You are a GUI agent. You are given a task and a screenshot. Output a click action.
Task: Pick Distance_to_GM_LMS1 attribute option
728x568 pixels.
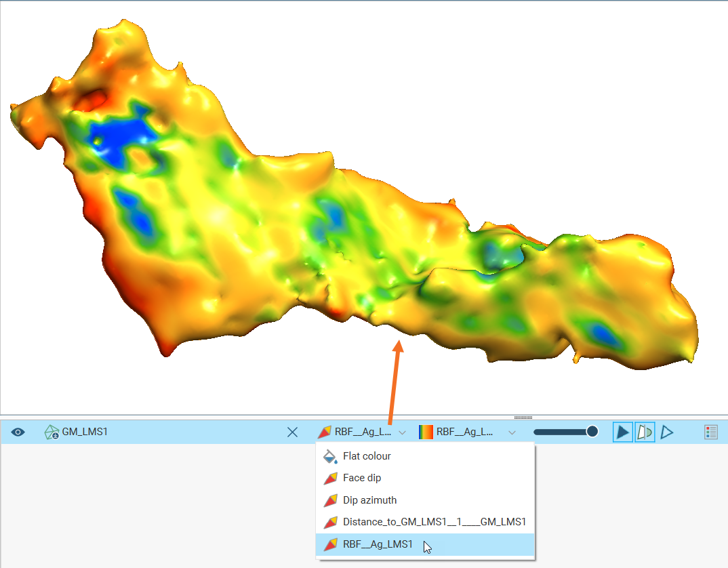434,522
